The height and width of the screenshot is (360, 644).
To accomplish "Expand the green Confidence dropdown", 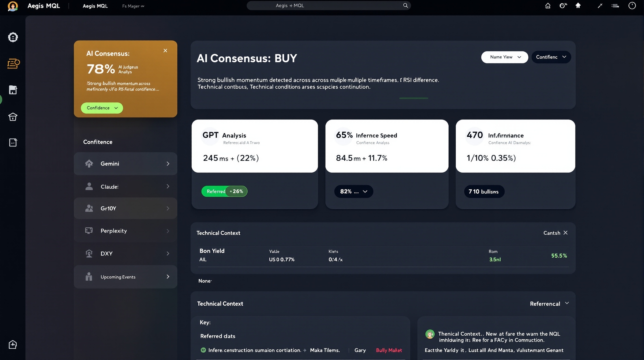I will (x=102, y=108).
